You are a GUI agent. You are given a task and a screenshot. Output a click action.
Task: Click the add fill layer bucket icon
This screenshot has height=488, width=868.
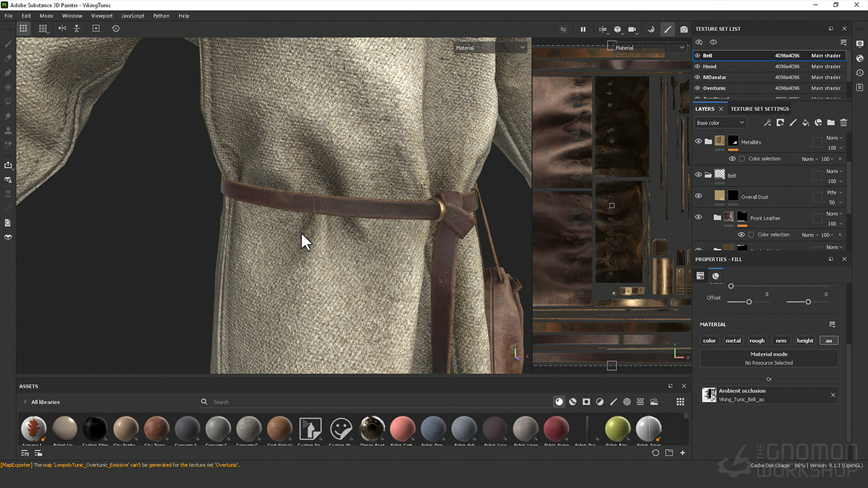806,123
